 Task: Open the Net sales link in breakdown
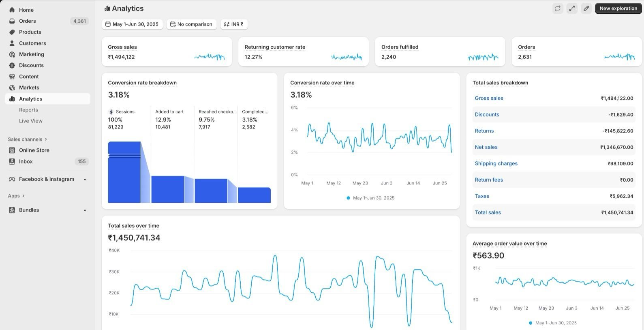click(486, 147)
